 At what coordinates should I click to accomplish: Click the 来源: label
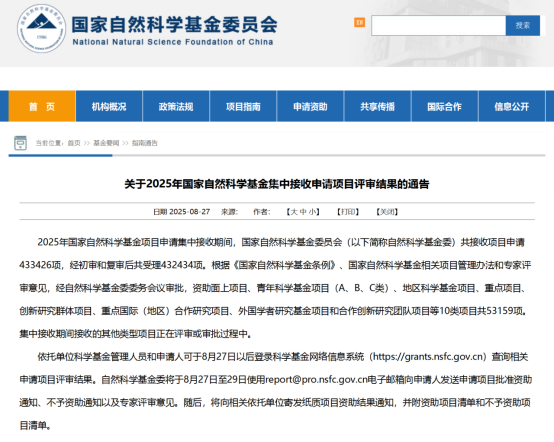point(230,212)
